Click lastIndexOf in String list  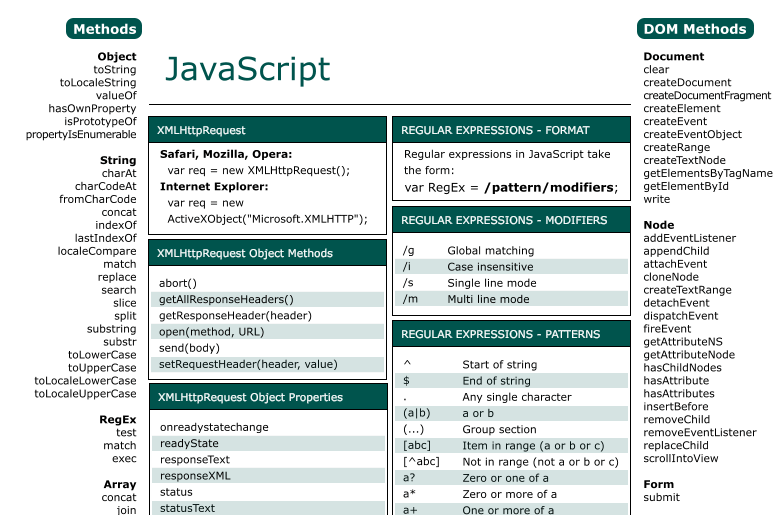[x=105, y=238]
